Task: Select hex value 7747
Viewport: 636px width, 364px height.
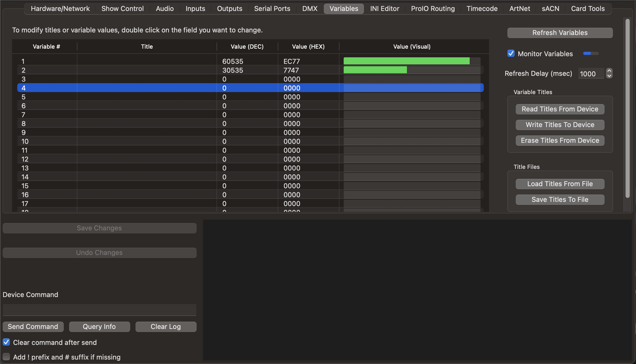Action: click(x=291, y=70)
